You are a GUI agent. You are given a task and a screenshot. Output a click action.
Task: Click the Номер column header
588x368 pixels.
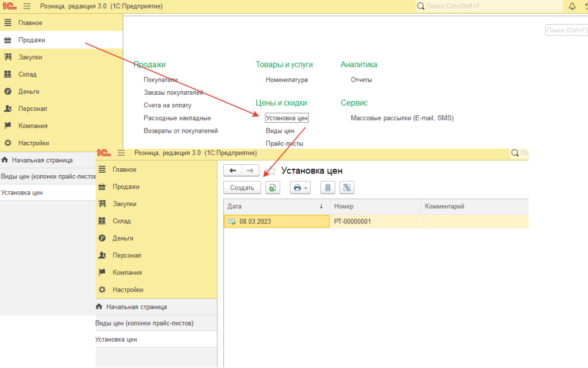point(375,207)
